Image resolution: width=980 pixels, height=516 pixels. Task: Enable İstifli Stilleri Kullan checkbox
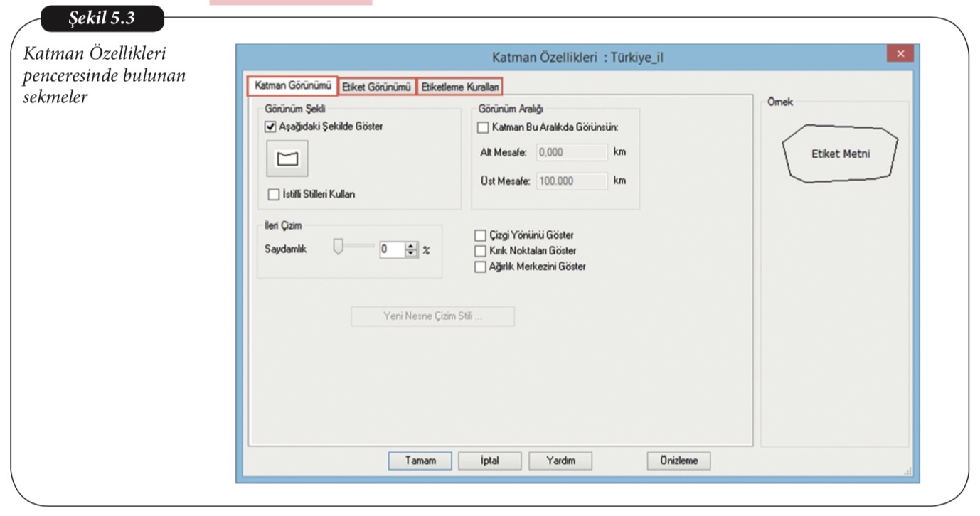274,194
